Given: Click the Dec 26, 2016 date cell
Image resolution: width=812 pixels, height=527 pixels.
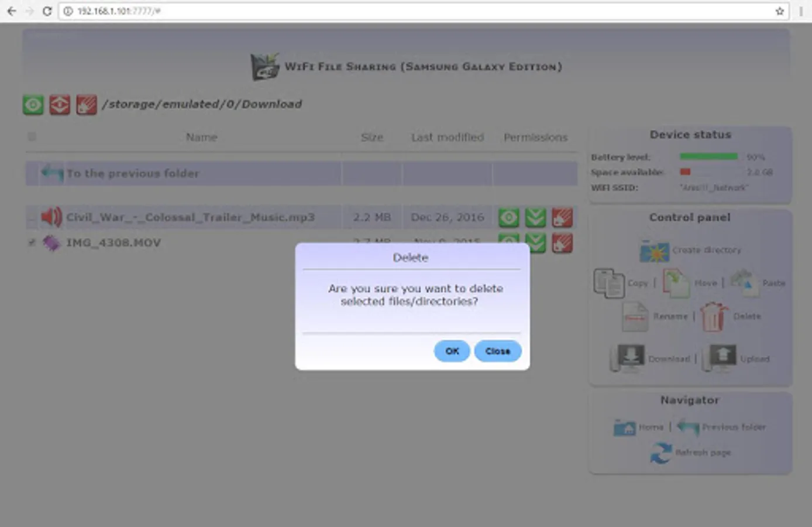Looking at the screenshot, I should [448, 217].
